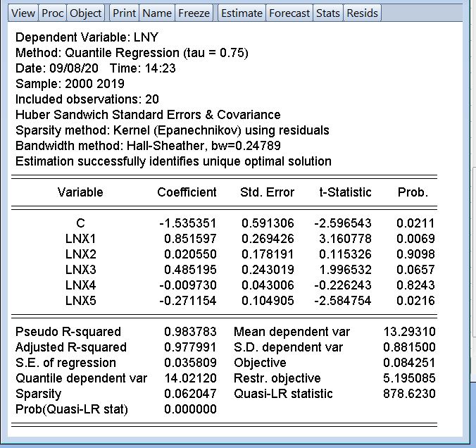The height and width of the screenshot is (448, 476).
Task: Click the Freeze button
Action: tap(194, 13)
